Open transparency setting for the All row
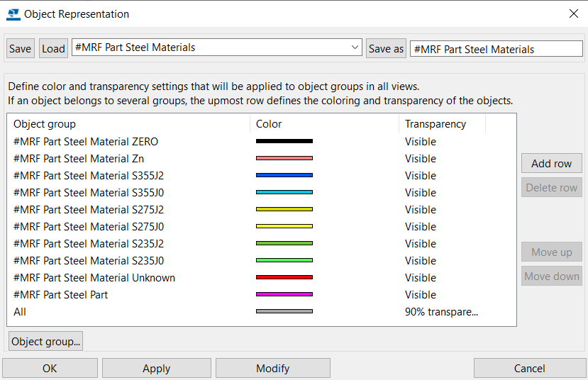Image resolution: width=588 pixels, height=380 pixels. click(441, 312)
